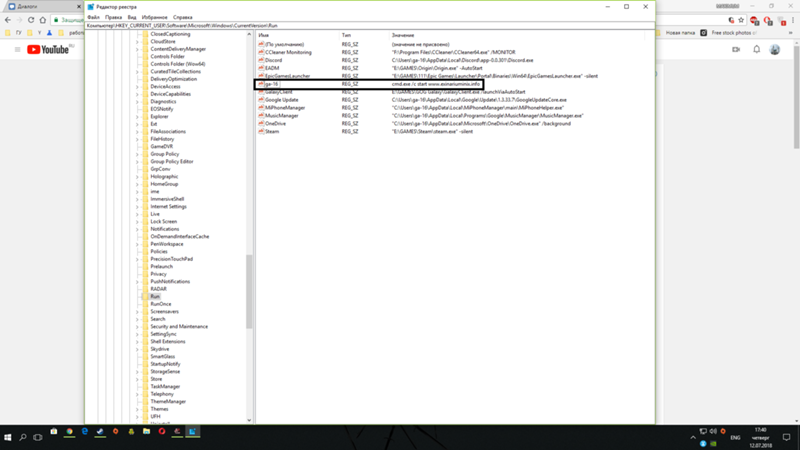Select the GalaxyClient value name
The image size is (800, 450).
(x=279, y=92)
